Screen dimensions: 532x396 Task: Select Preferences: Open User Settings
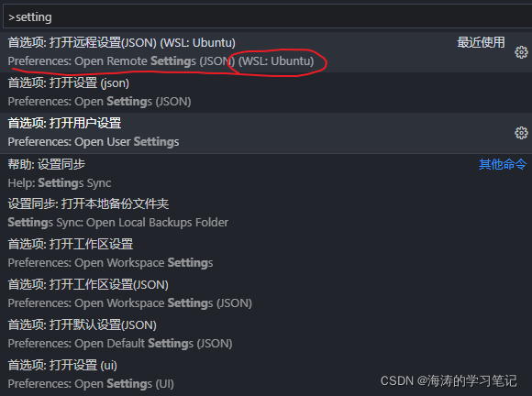click(266, 133)
